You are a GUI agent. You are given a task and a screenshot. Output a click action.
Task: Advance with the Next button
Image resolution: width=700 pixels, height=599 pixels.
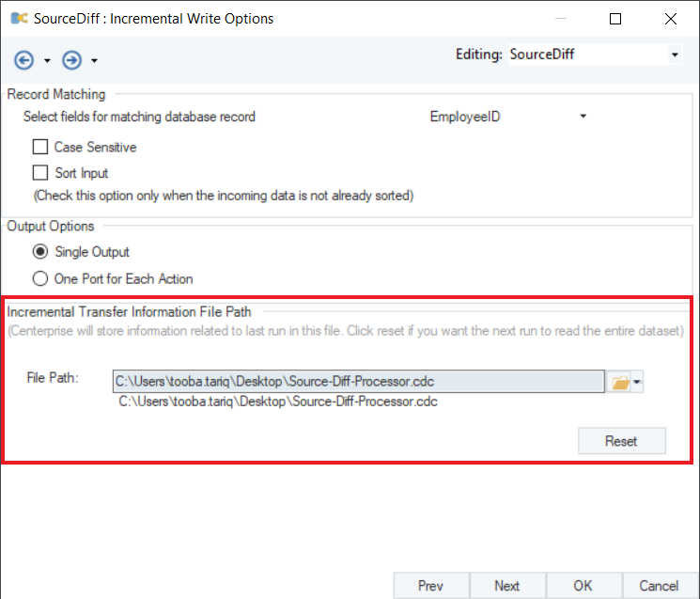pos(507,585)
